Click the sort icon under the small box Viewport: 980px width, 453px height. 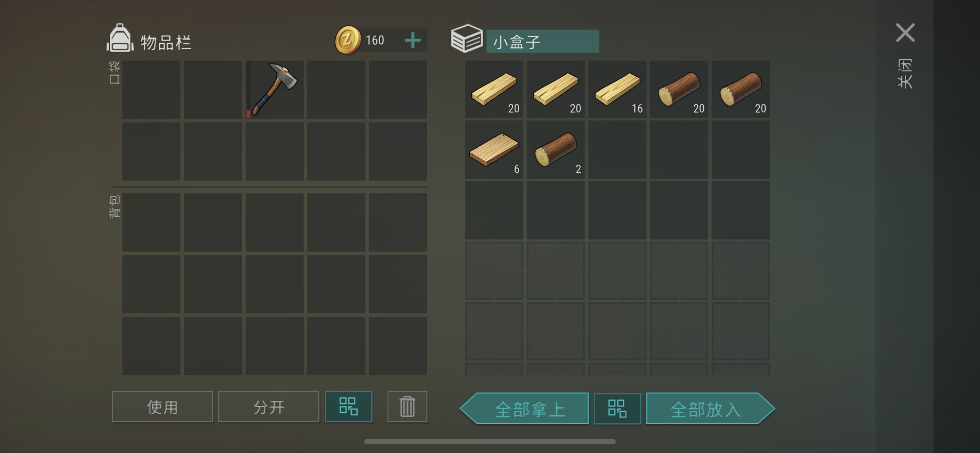click(x=617, y=409)
